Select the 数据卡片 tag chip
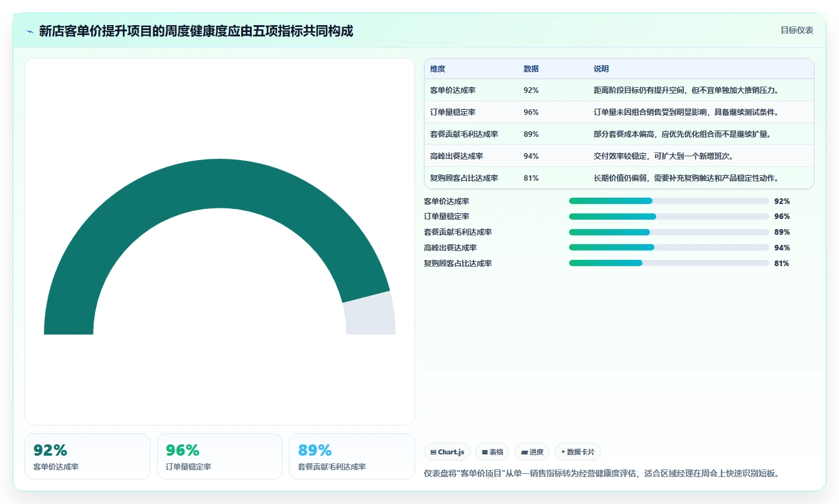 pos(578,452)
